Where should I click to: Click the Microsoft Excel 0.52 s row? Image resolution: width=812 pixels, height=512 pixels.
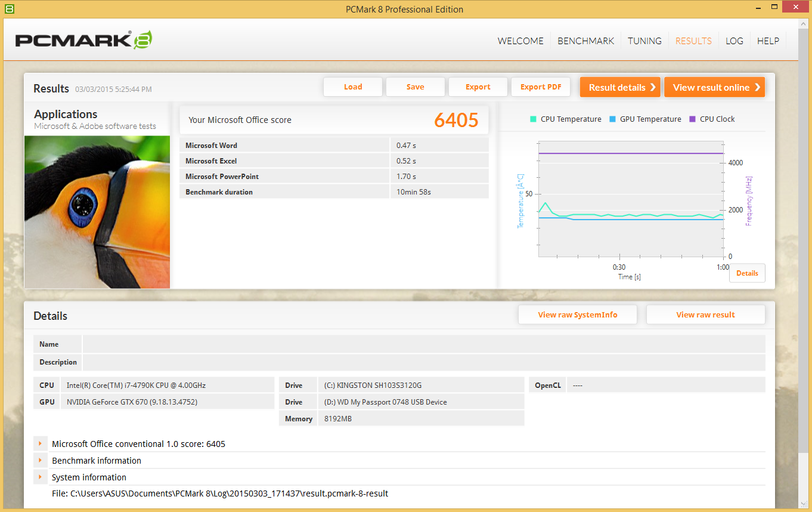click(334, 161)
